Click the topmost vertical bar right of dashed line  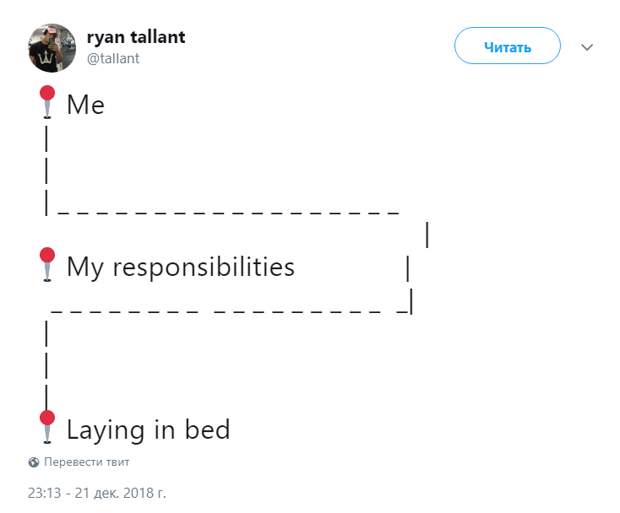427,235
